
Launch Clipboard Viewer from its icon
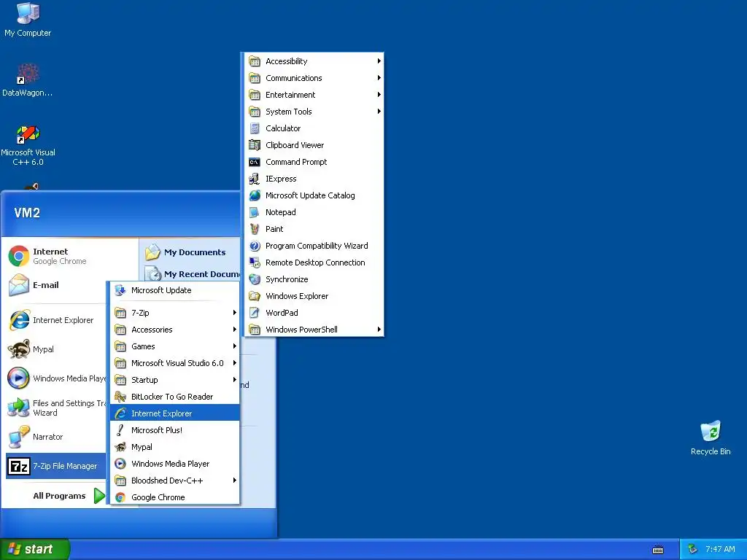coord(255,145)
